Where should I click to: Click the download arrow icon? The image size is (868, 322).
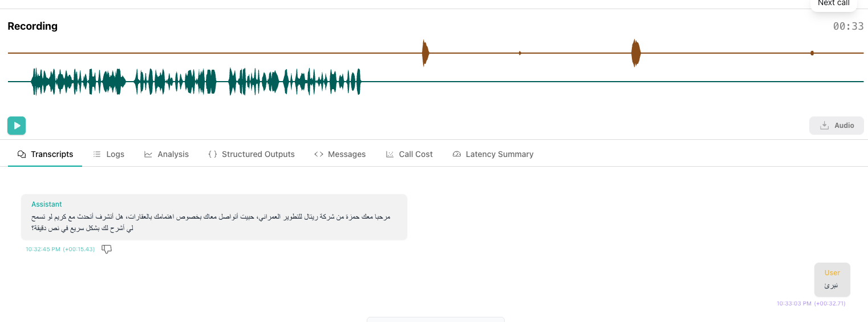[824, 126]
